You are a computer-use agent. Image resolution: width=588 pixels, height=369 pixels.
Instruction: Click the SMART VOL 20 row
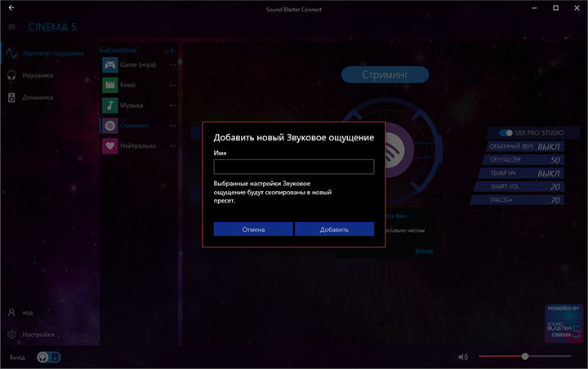(x=519, y=186)
